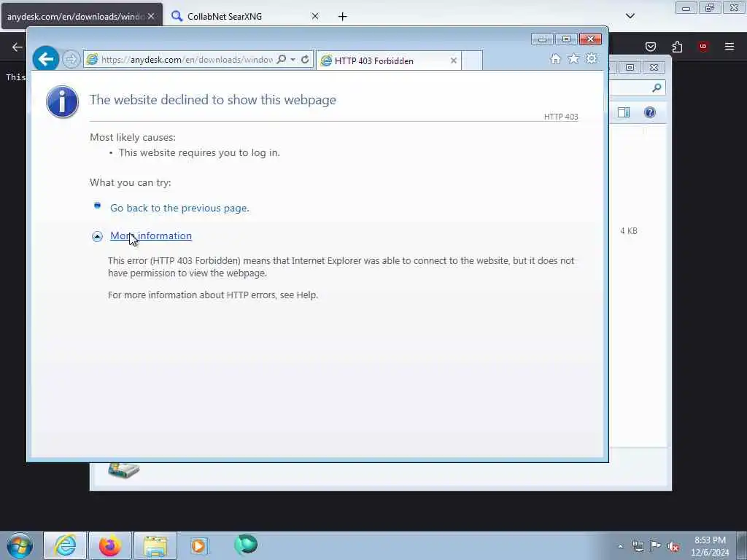
Task: Click the drive icon in Explorer window
Action: 123,470
